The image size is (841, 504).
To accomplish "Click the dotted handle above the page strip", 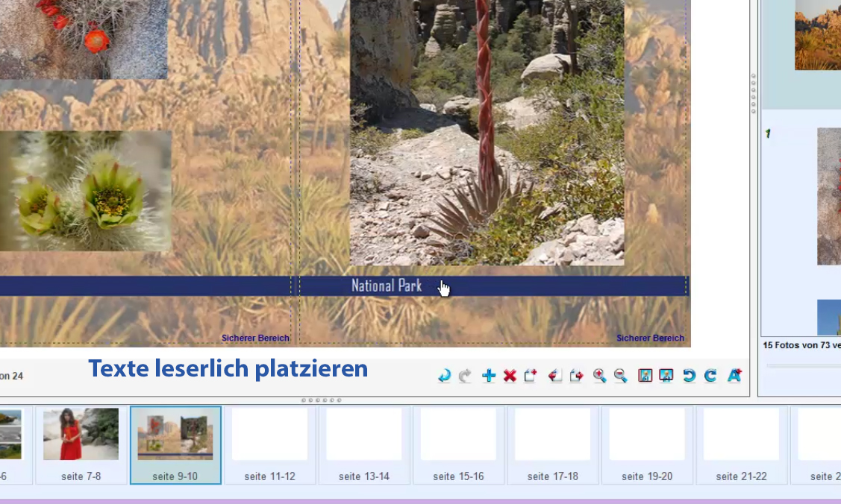I will (322, 400).
